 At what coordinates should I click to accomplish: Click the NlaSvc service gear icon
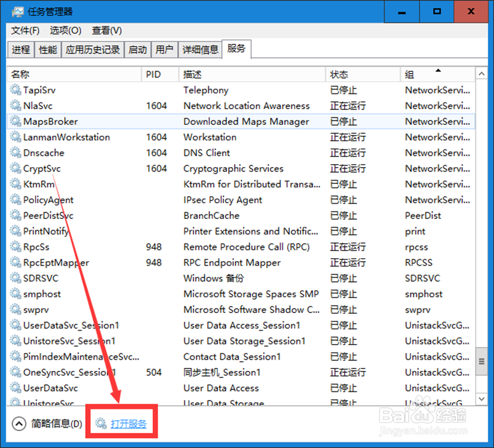coord(15,106)
